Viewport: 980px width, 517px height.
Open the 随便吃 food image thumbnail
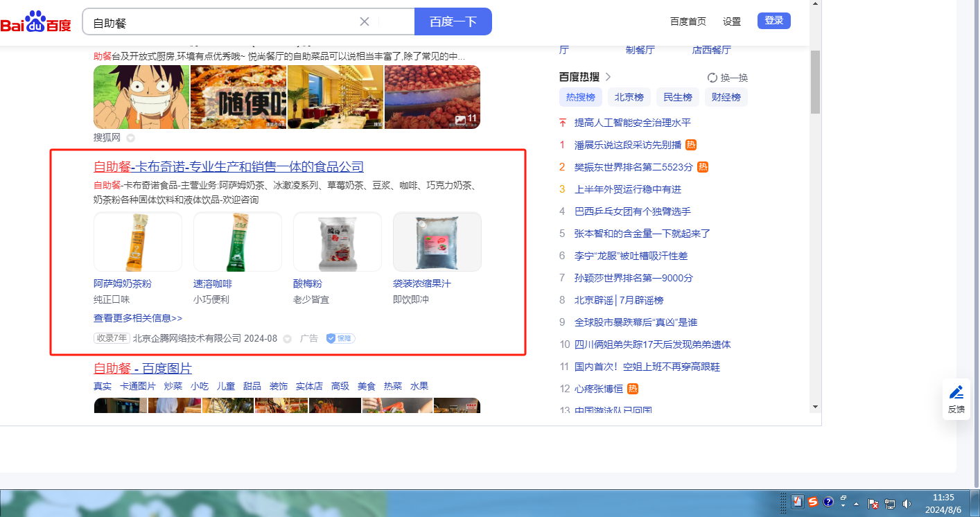coord(238,97)
